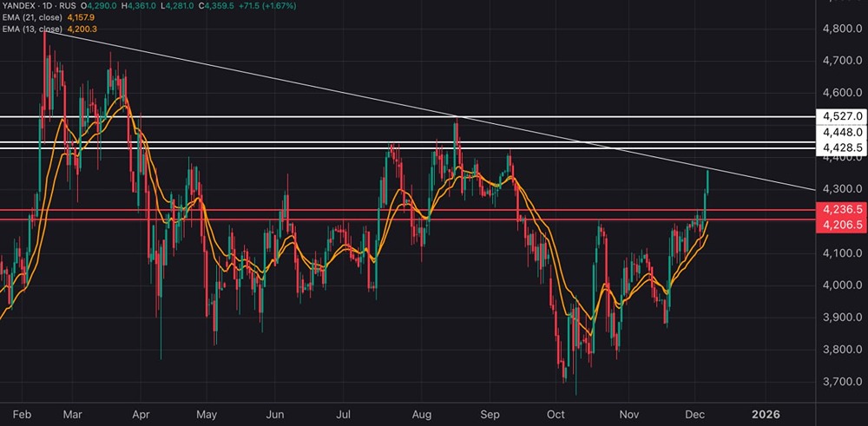Click the 4,527.0 white price level label
Image resolution: width=868 pixels, height=426 pixels.
point(841,115)
